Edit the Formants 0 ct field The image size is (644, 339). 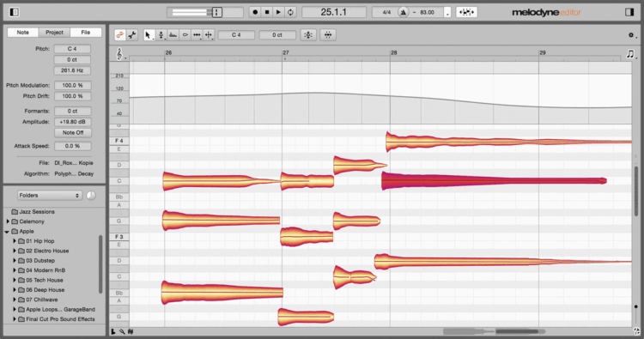pos(72,111)
